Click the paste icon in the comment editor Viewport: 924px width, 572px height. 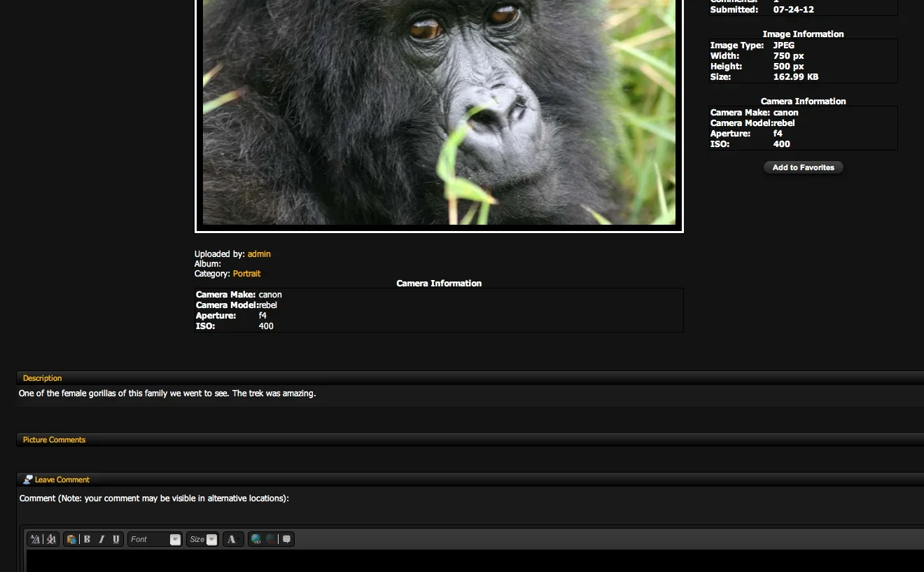click(x=71, y=539)
